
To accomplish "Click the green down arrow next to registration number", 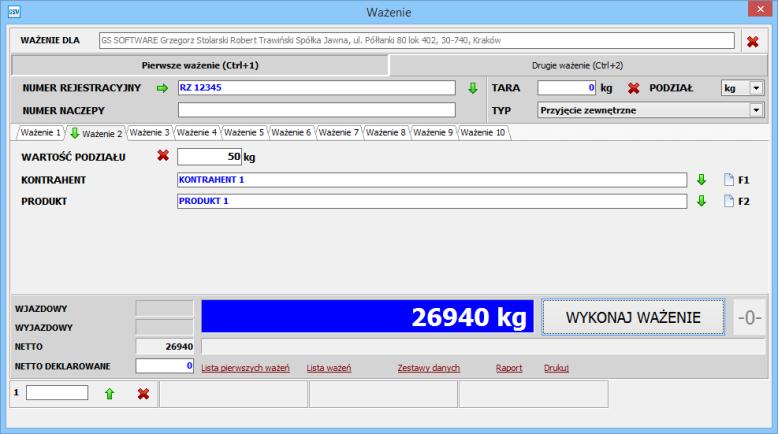I will tap(472, 88).
